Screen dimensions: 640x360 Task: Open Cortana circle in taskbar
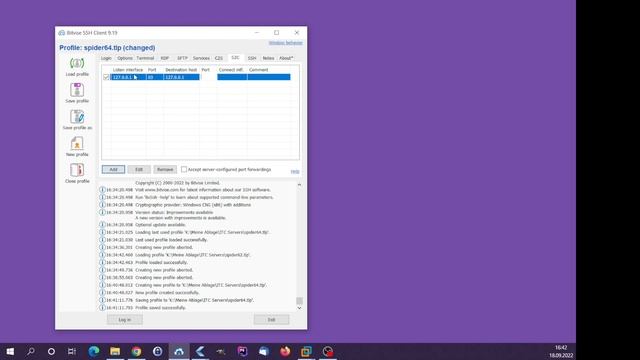[51, 351]
